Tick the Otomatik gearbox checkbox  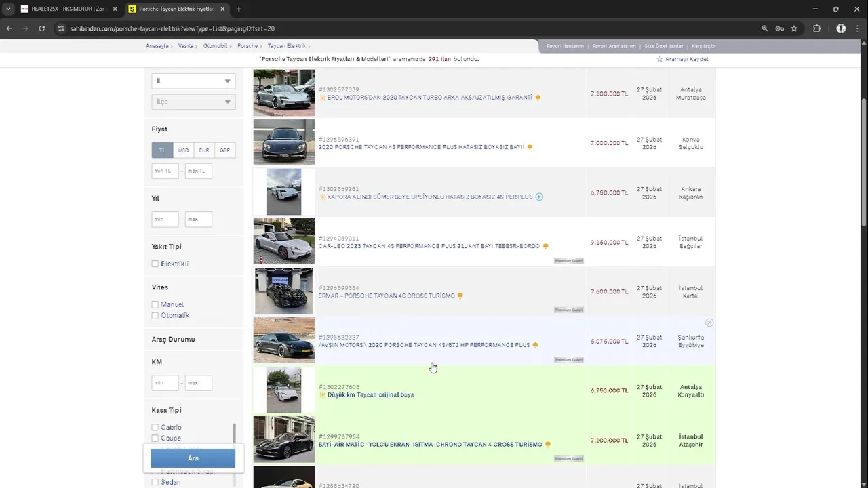pyautogui.click(x=155, y=315)
